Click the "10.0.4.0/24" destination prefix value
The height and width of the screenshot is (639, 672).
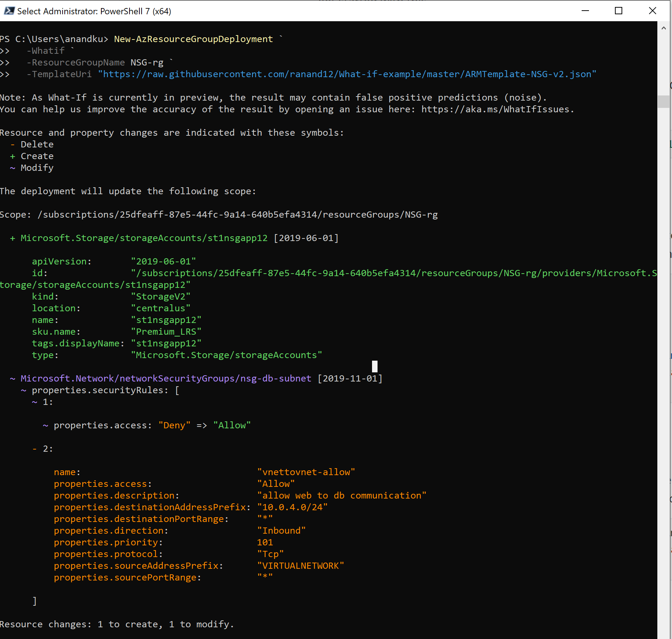[292, 507]
